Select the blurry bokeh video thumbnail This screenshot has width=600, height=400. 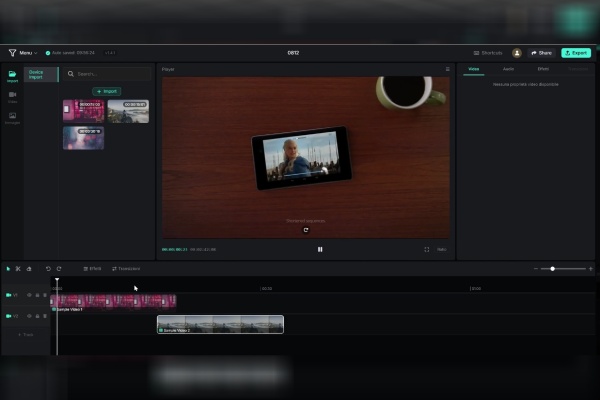coord(83,138)
